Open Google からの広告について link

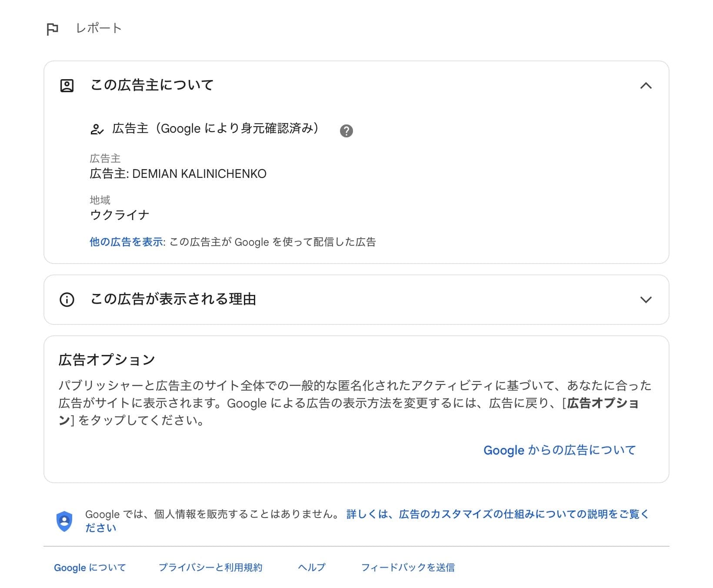point(560,450)
